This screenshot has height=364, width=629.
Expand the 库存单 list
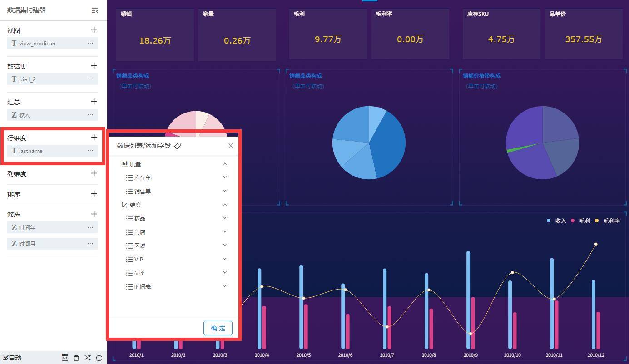pos(224,177)
